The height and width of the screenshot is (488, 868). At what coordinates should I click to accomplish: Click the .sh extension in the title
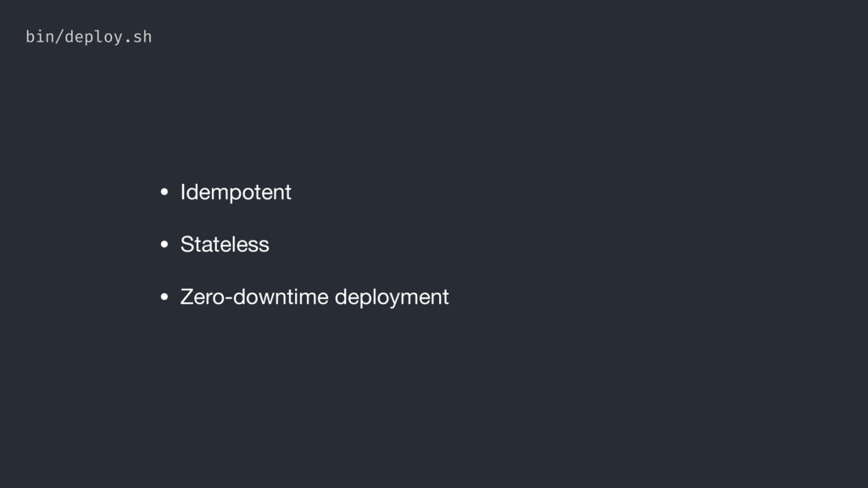point(138,37)
